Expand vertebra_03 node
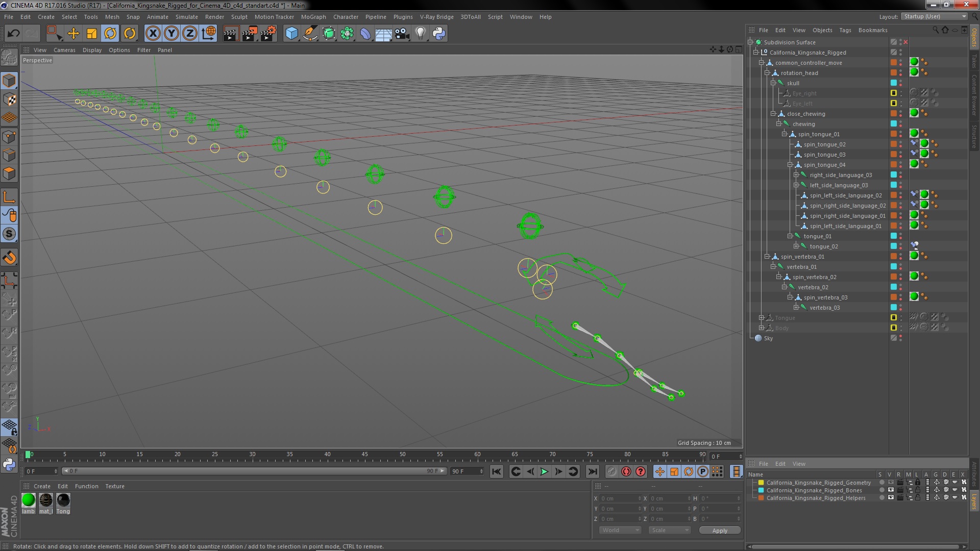 796,308
